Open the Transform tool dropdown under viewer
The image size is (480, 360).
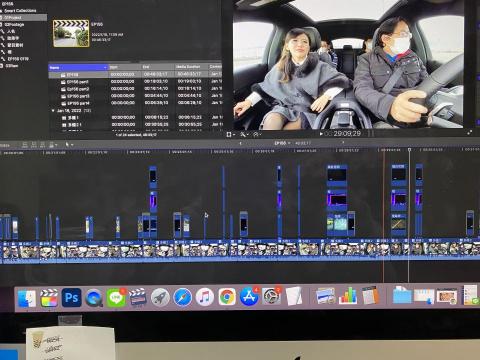[231, 134]
